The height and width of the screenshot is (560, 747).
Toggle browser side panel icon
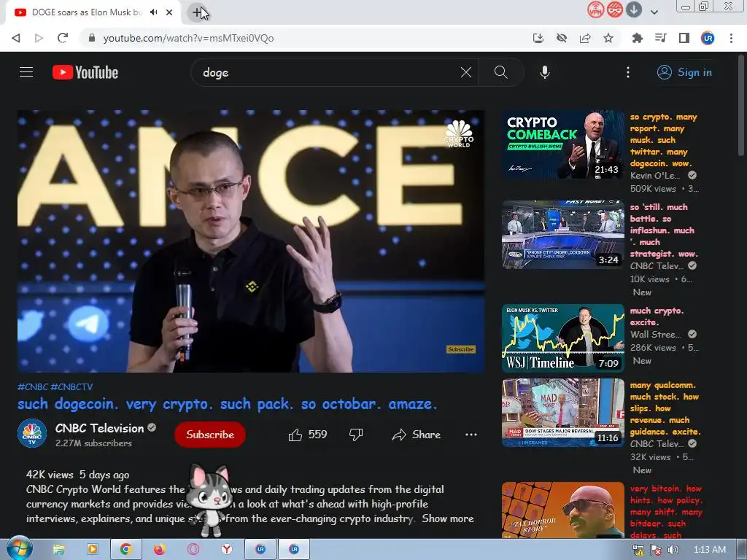point(684,38)
